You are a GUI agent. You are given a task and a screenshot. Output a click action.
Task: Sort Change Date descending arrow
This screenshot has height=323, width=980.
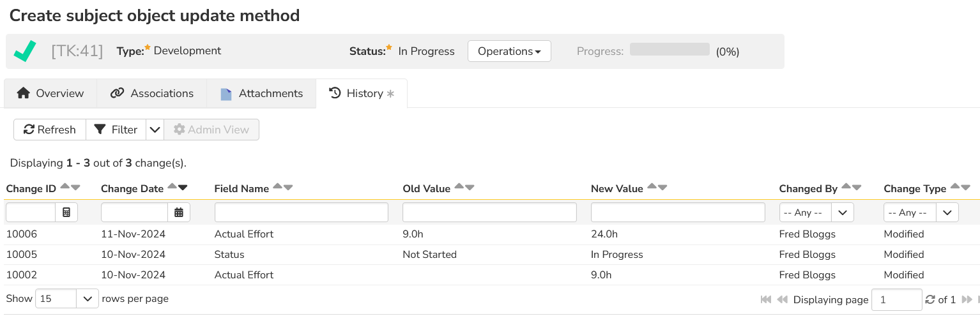pyautogui.click(x=183, y=187)
